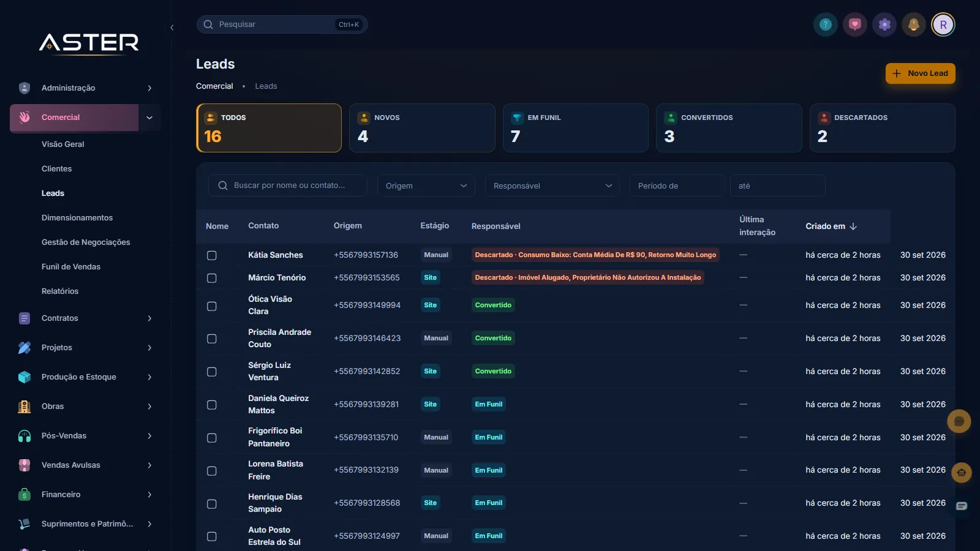Expand the Contratos submenu arrow
980x551 pixels.
[x=149, y=318]
